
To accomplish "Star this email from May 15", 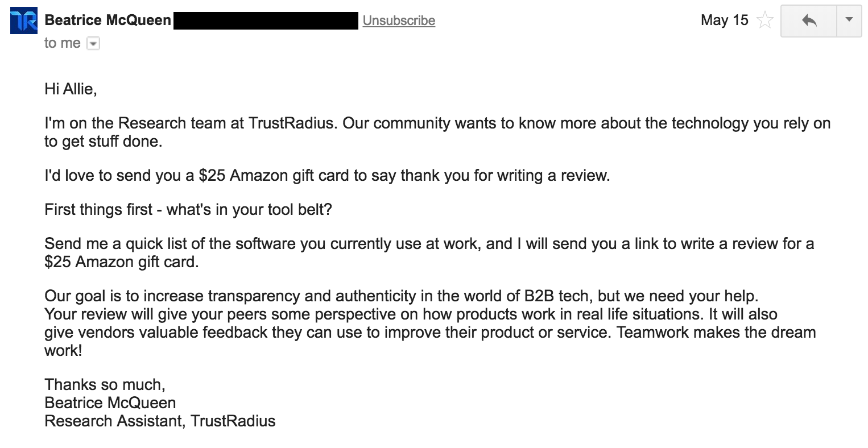I will point(765,21).
